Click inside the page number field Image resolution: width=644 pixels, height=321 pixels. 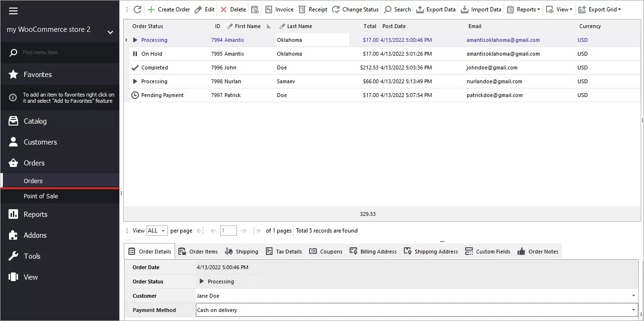coord(228,231)
